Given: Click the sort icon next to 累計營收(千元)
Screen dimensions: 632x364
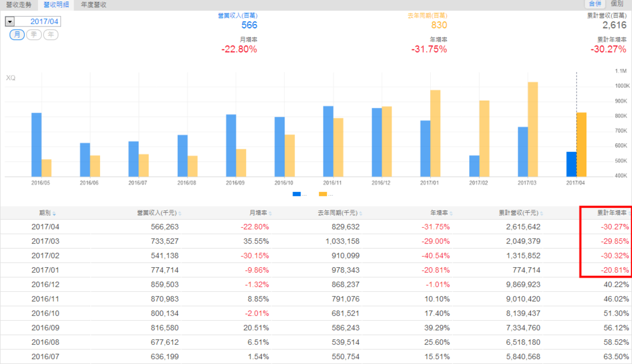Looking at the screenshot, I should click(542, 213).
